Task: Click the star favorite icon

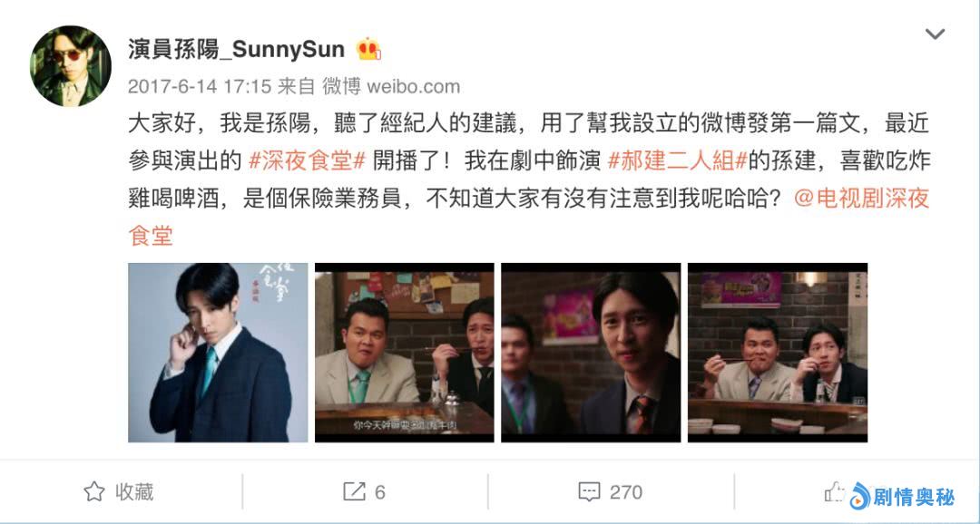Action: 94,491
